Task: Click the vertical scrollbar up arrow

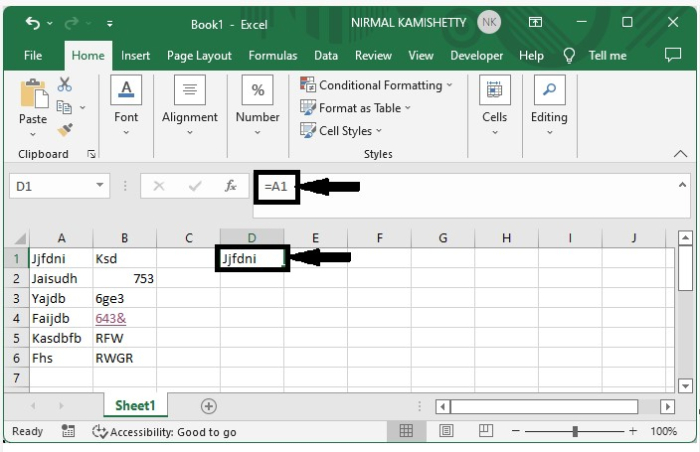Action: (685, 238)
